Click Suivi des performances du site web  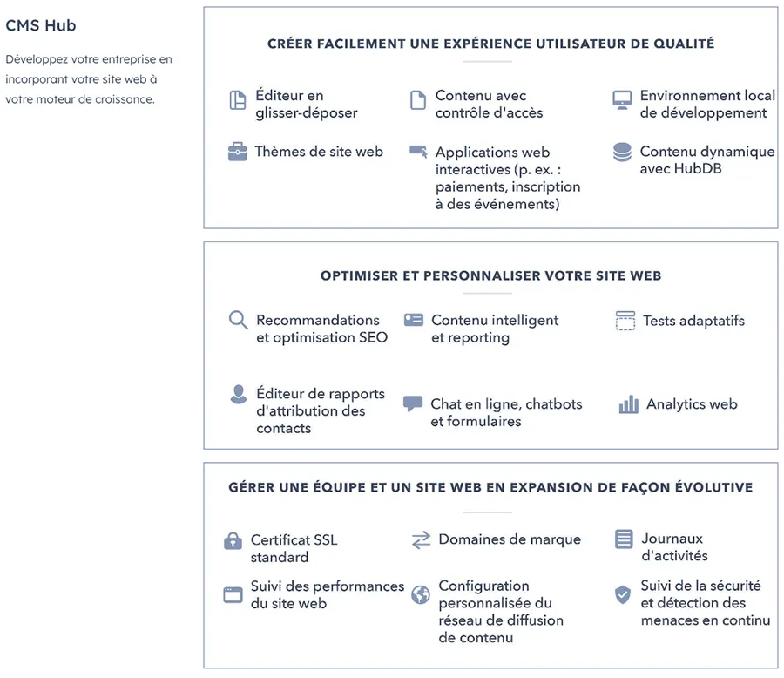pyautogui.click(x=327, y=594)
